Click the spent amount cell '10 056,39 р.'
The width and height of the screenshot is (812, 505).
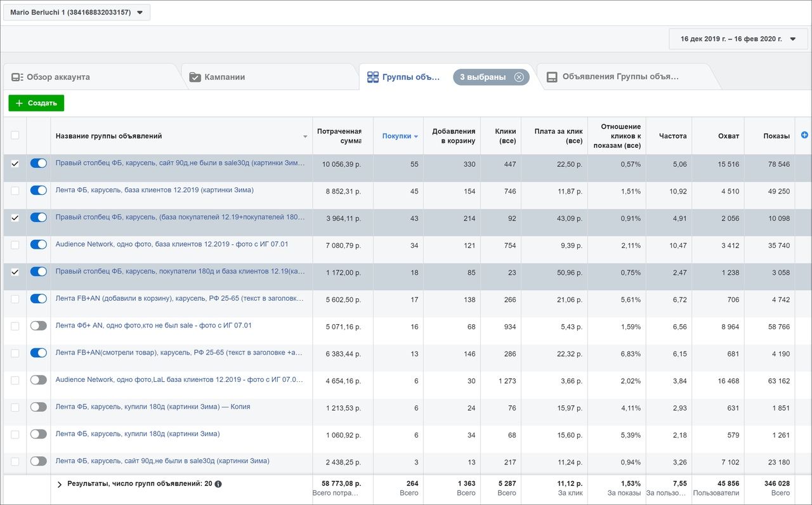pyautogui.click(x=341, y=164)
